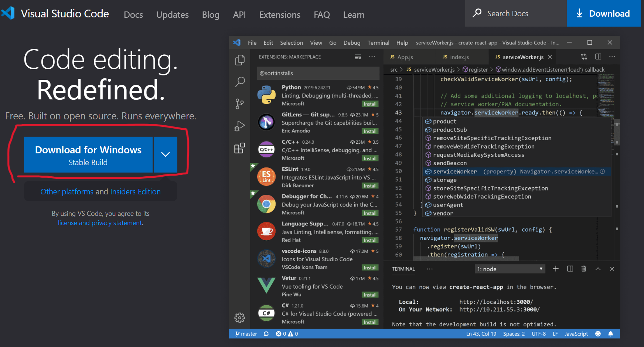Click the split terminal icon

570,269
